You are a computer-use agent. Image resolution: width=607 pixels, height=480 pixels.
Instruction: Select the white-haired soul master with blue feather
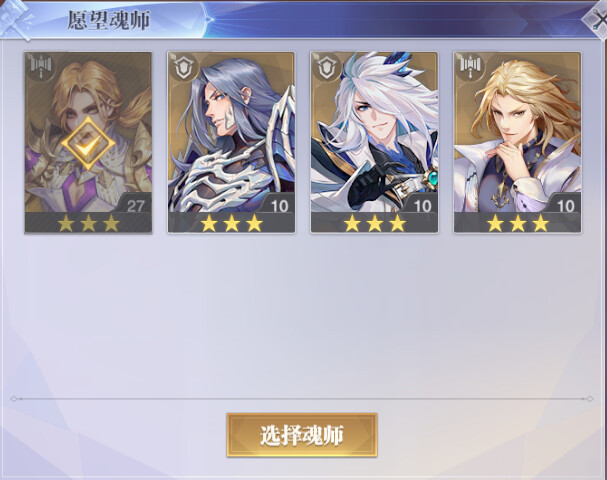point(374,142)
